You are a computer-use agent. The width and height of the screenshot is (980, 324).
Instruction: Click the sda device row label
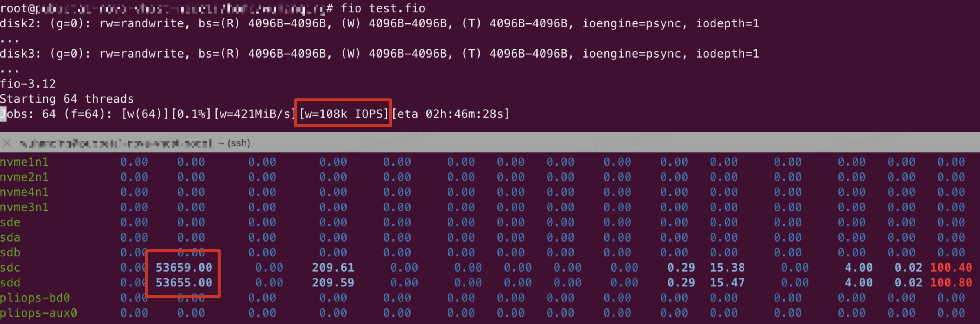10,238
